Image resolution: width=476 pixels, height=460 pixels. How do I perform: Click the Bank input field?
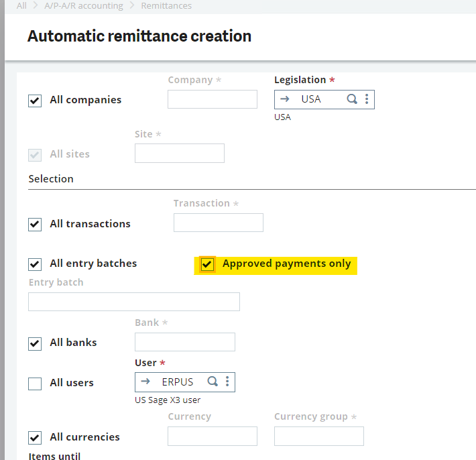pos(184,342)
